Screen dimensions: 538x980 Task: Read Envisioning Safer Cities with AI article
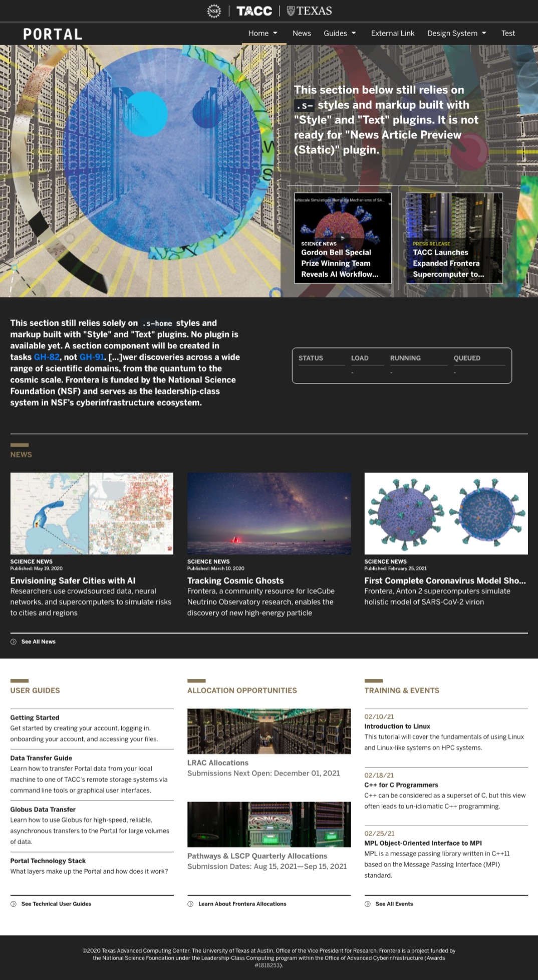[73, 580]
